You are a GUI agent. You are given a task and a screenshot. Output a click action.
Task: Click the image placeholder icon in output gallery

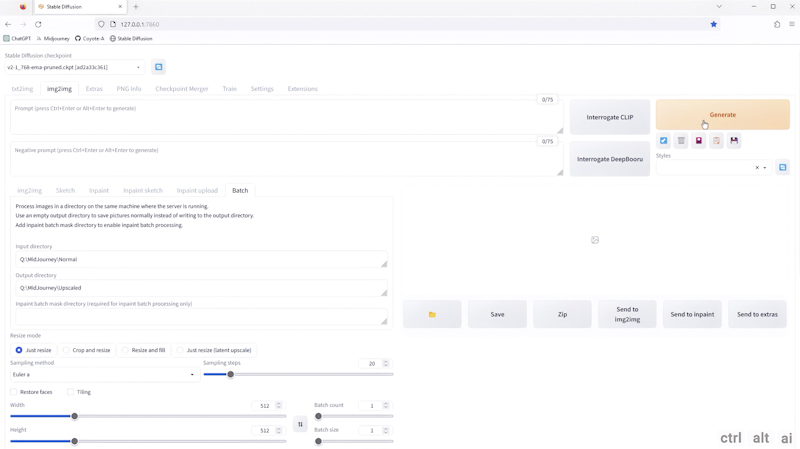[x=595, y=240]
